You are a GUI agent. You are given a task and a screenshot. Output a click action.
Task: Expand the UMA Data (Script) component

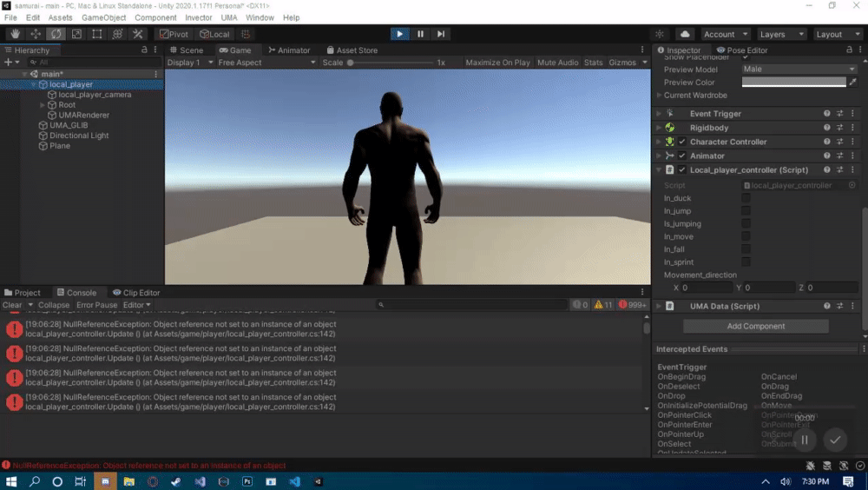(x=659, y=306)
